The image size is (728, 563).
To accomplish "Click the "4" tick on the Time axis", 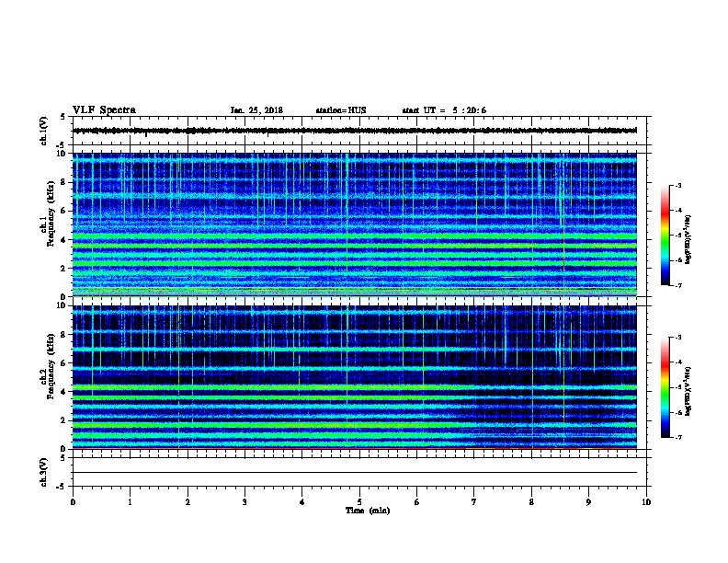I will coord(302,502).
